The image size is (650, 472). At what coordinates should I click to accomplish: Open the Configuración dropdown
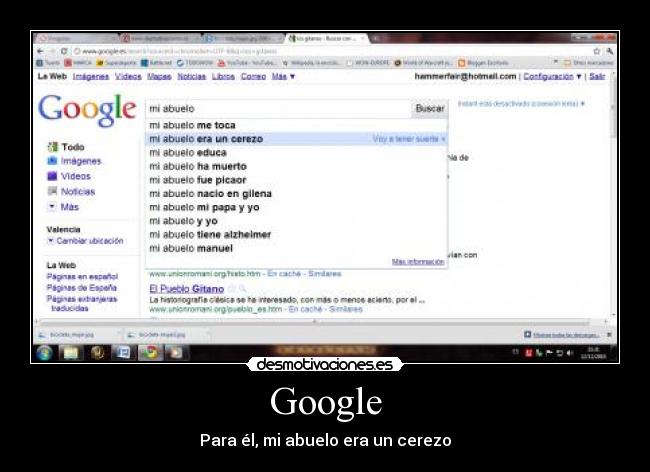(x=552, y=77)
